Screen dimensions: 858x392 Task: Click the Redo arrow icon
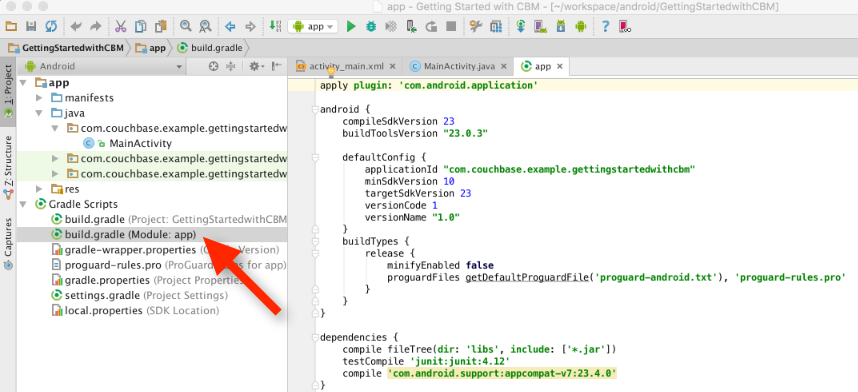95,26
